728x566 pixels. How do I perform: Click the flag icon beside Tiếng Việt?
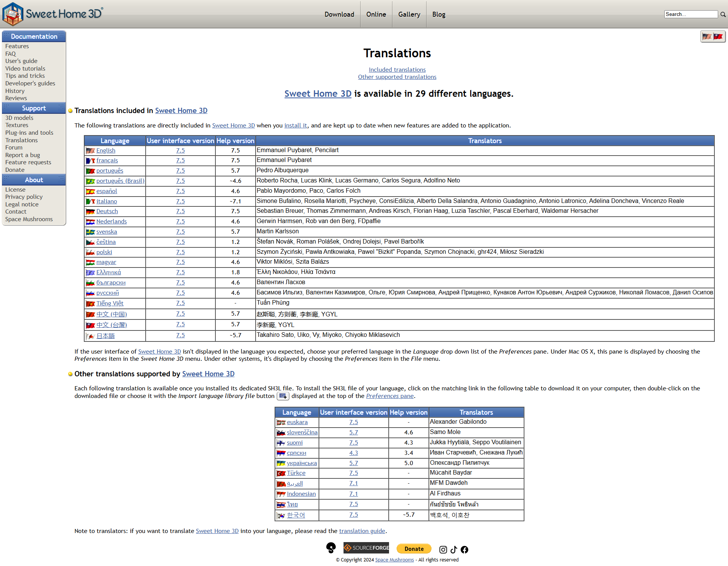pos(90,303)
